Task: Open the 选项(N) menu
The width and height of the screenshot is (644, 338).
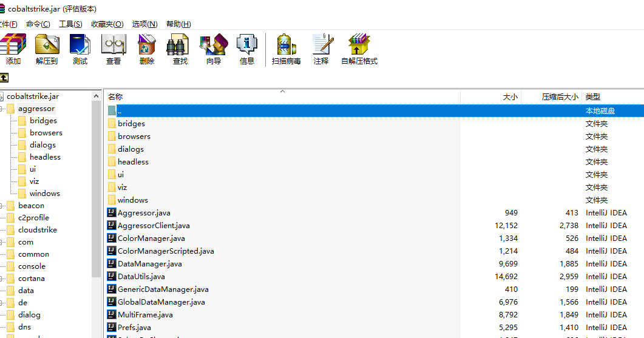Action: (144, 24)
